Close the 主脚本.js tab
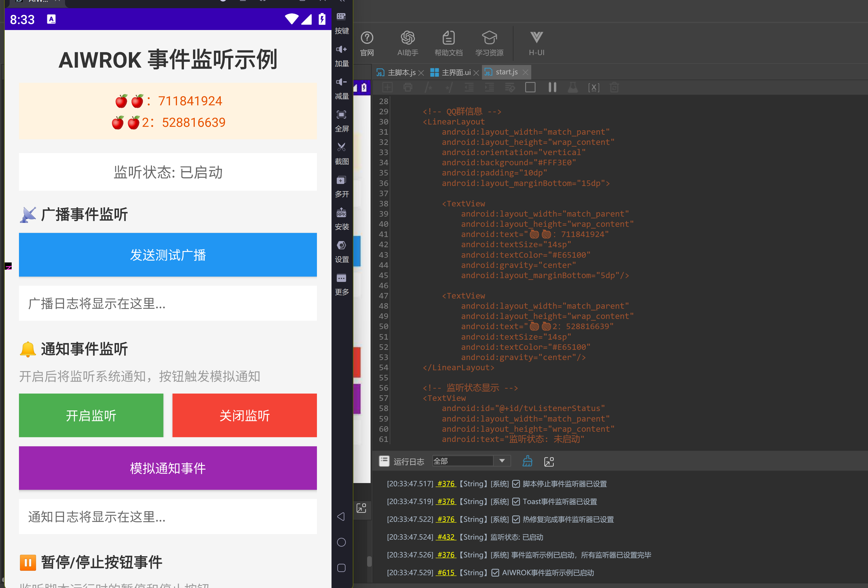Screen dimensions: 868x588 click(x=421, y=73)
